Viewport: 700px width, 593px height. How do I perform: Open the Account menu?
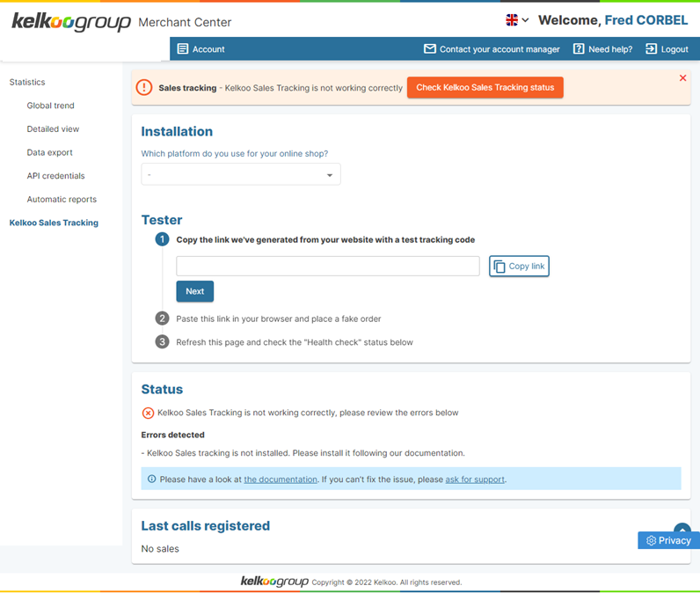pos(201,49)
